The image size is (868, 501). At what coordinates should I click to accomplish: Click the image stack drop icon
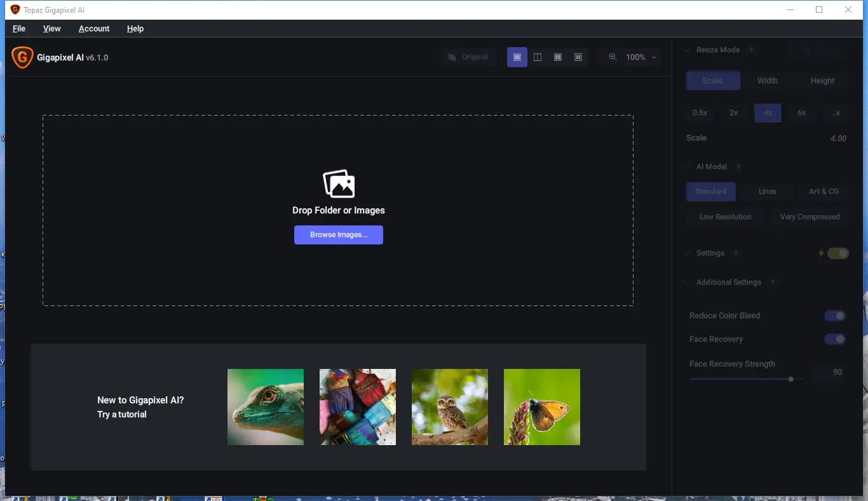click(339, 184)
